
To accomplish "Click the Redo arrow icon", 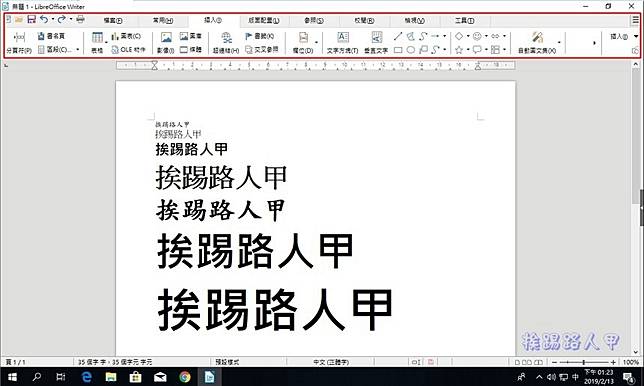I will point(61,19).
